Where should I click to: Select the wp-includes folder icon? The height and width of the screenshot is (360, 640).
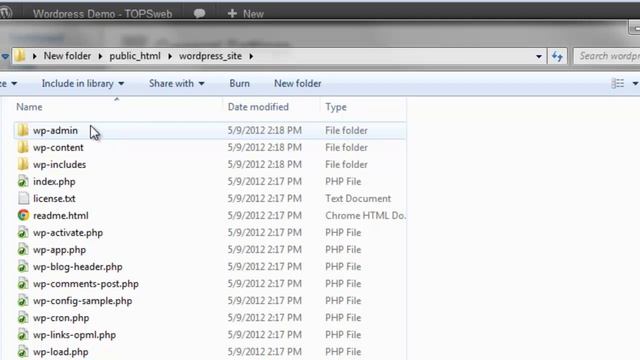point(23,164)
